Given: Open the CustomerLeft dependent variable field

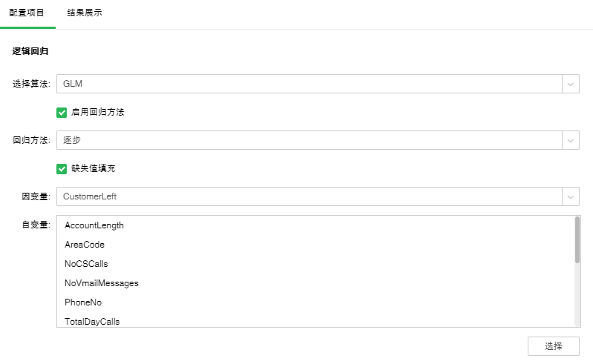Looking at the screenshot, I should (x=308, y=196).
